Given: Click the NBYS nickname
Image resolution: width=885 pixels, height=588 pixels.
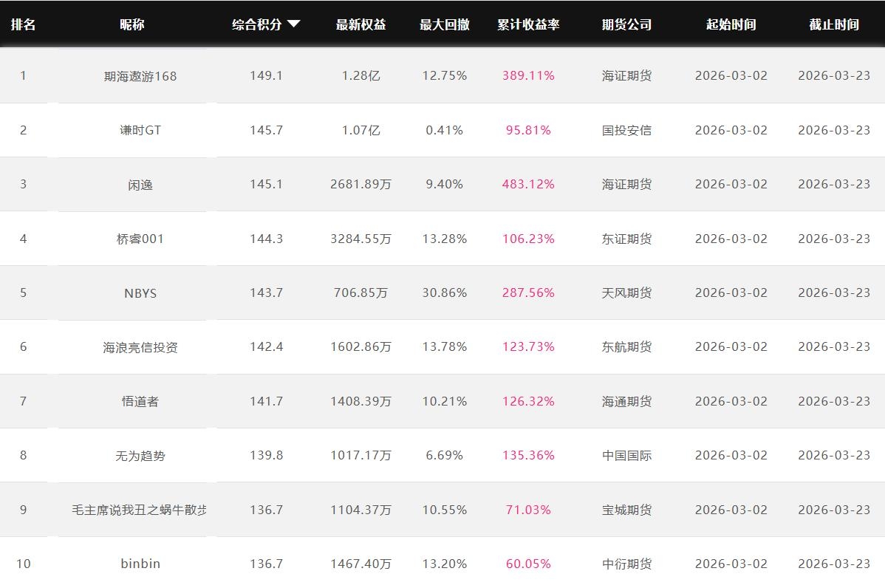Looking at the screenshot, I should pyautogui.click(x=140, y=293).
